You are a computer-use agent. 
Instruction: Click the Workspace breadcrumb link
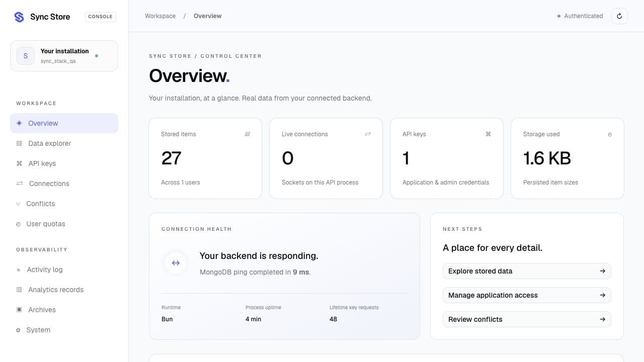click(x=160, y=16)
